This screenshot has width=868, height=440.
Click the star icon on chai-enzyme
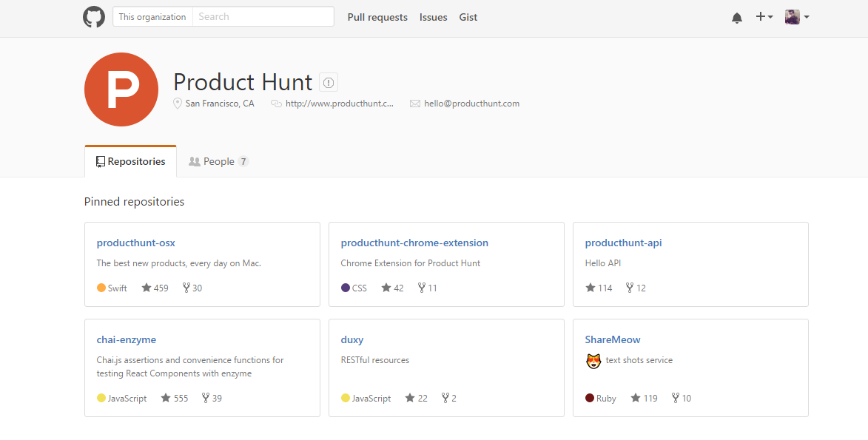(x=165, y=398)
